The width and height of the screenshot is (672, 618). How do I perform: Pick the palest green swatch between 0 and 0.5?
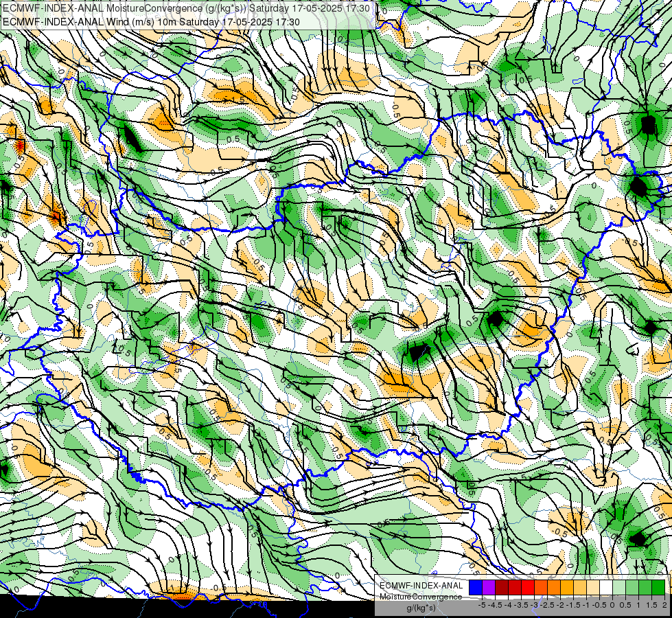pos(619,588)
